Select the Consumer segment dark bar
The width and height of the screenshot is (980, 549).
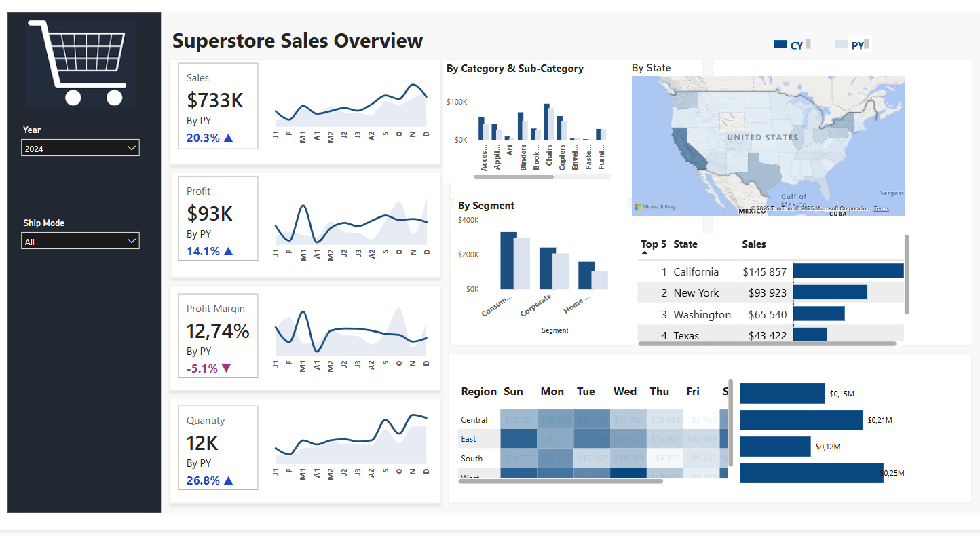[507, 261]
